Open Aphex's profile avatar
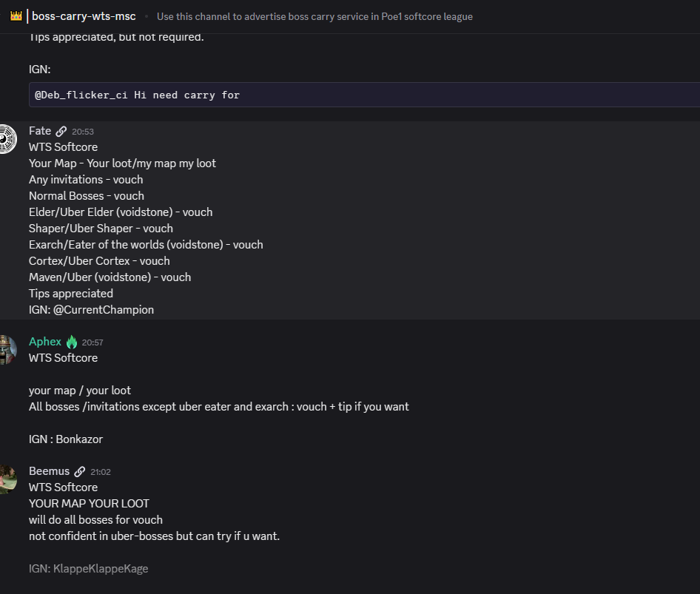This screenshot has height=594, width=700. point(6,350)
